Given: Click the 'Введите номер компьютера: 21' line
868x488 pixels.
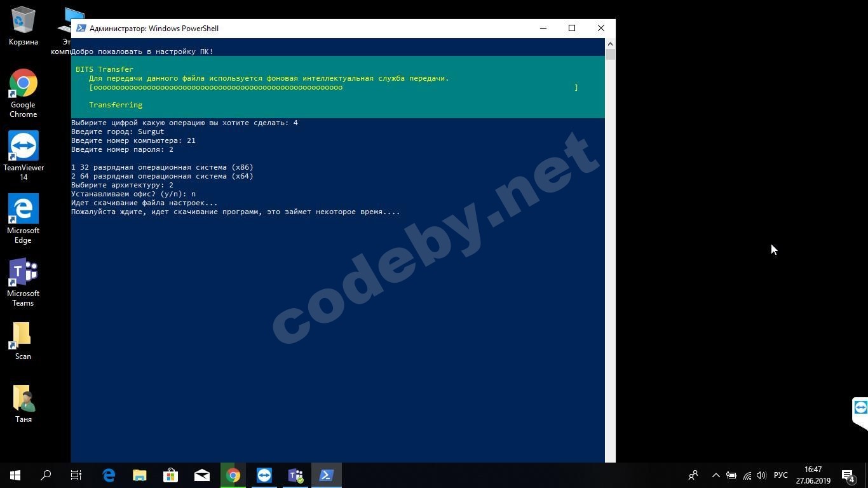Looking at the screenshot, I should pos(133,140).
